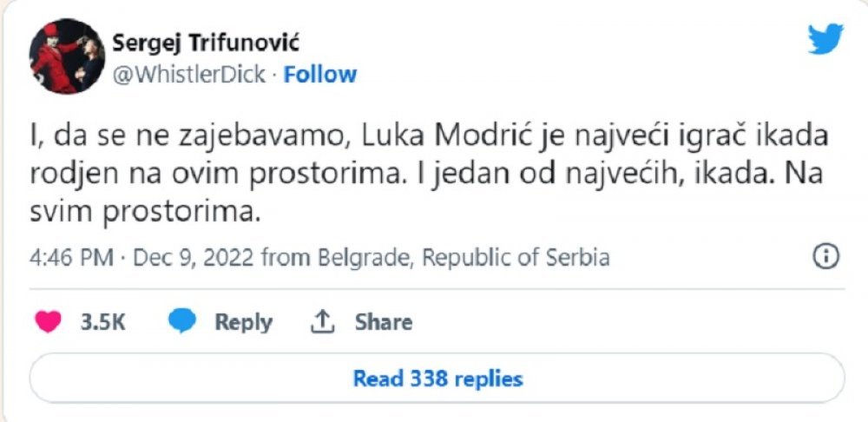The width and height of the screenshot is (868, 422).
Task: Click the tweet line starting with 'rodjen na ovim'
Action: pos(426,175)
